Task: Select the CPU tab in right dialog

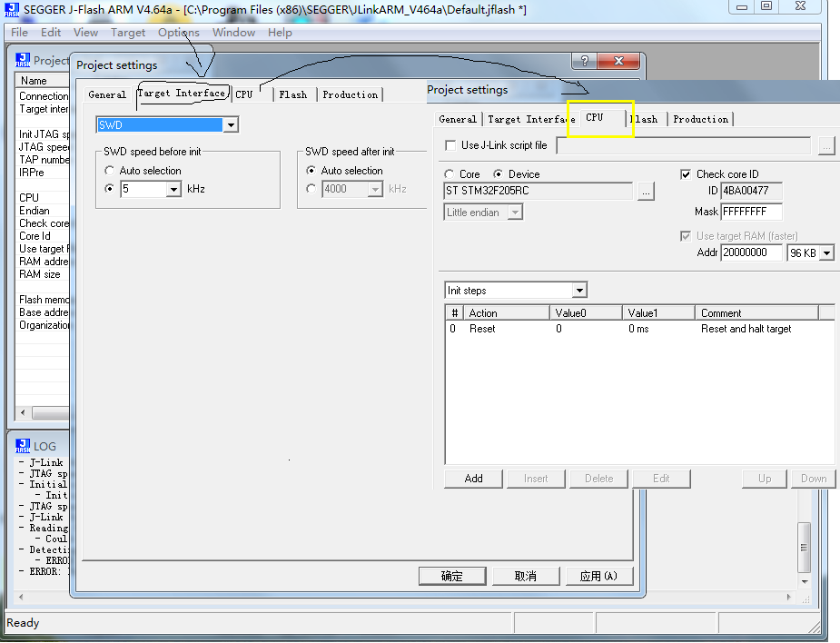Action: pyautogui.click(x=595, y=117)
